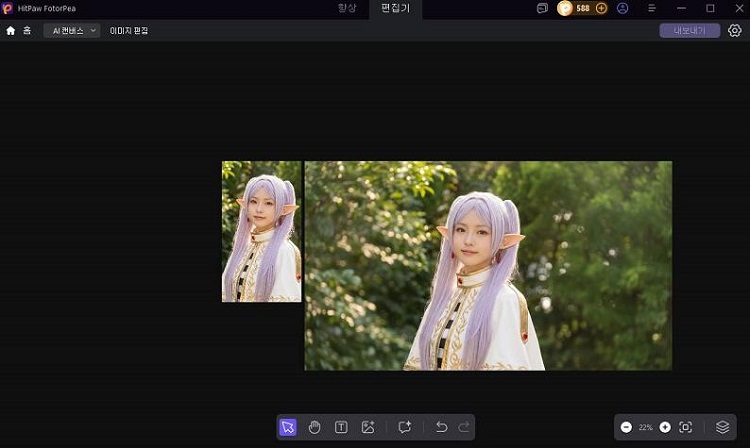Open the layers panel icon
Screen dimensions: 750x448
(x=723, y=427)
